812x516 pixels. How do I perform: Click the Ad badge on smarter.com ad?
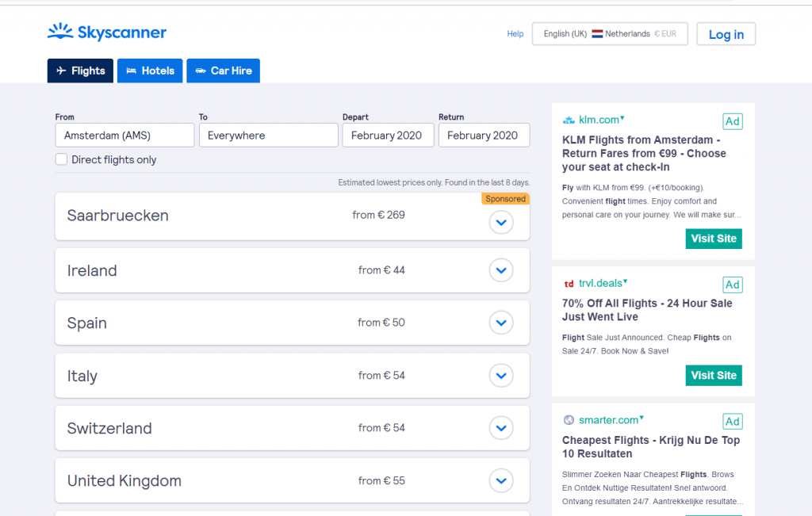[732, 422]
